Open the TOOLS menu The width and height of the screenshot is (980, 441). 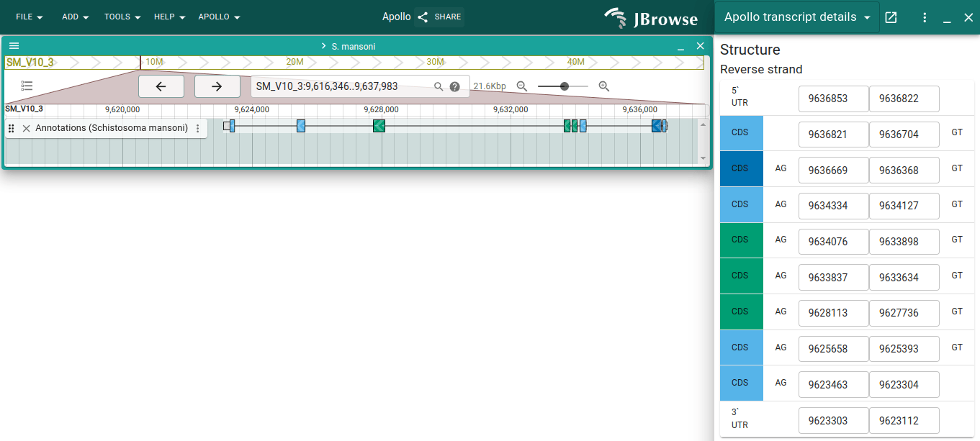click(122, 17)
